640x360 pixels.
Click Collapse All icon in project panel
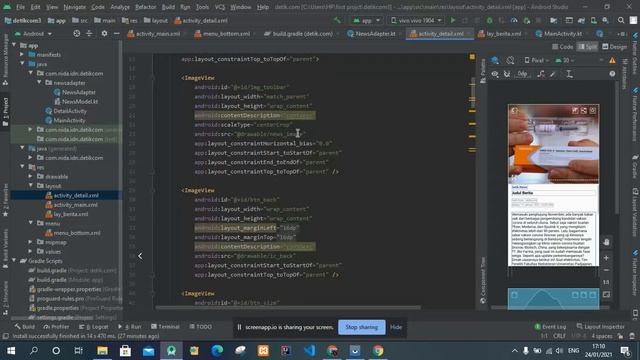pos(89,34)
